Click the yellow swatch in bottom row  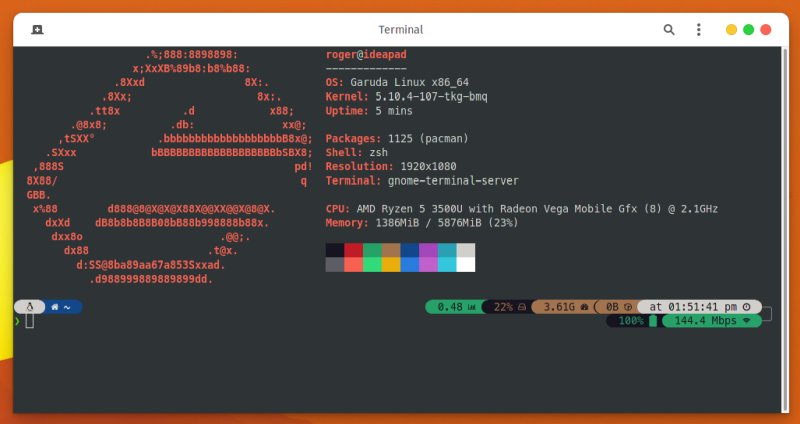(391, 265)
